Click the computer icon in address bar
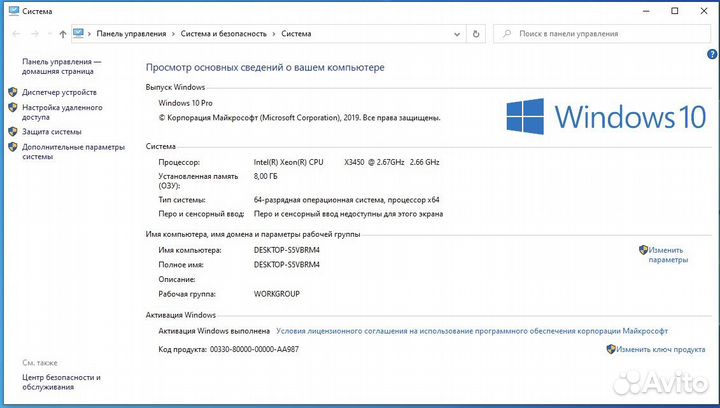This screenshot has width=720, height=408. [x=79, y=34]
